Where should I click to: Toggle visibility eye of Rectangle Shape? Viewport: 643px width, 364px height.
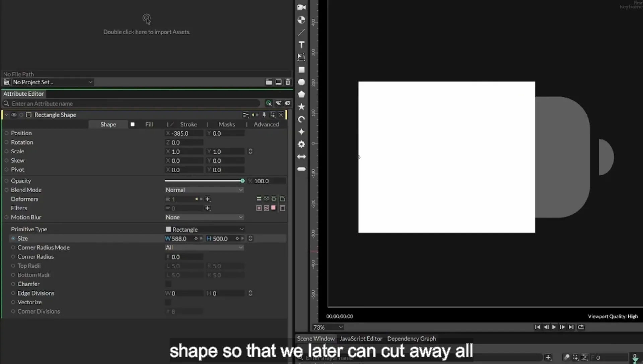(14, 115)
